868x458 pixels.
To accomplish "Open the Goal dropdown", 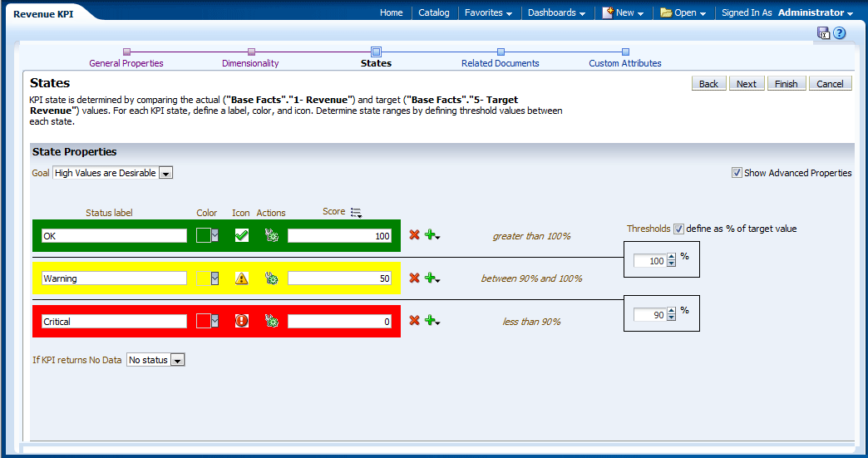I will click(x=165, y=173).
